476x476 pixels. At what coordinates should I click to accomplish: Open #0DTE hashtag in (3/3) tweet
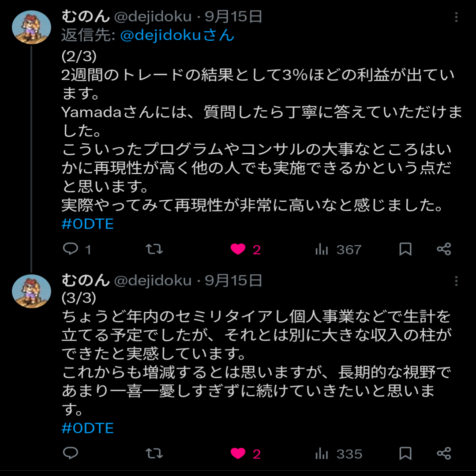[x=88, y=428]
